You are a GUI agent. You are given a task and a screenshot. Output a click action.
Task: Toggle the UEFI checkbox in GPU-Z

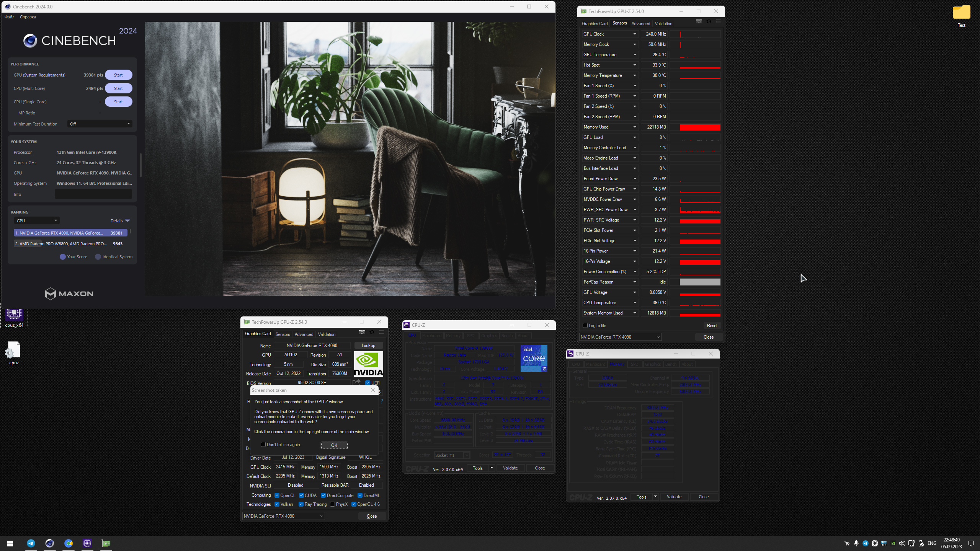pos(367,383)
